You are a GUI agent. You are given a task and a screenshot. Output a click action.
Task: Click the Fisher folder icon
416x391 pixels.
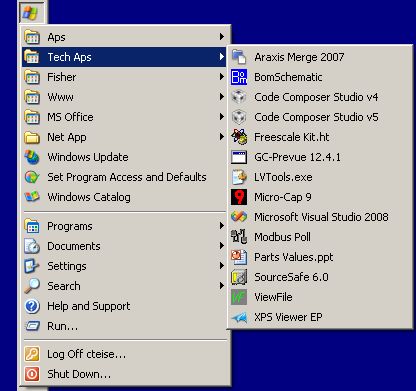[x=32, y=77]
